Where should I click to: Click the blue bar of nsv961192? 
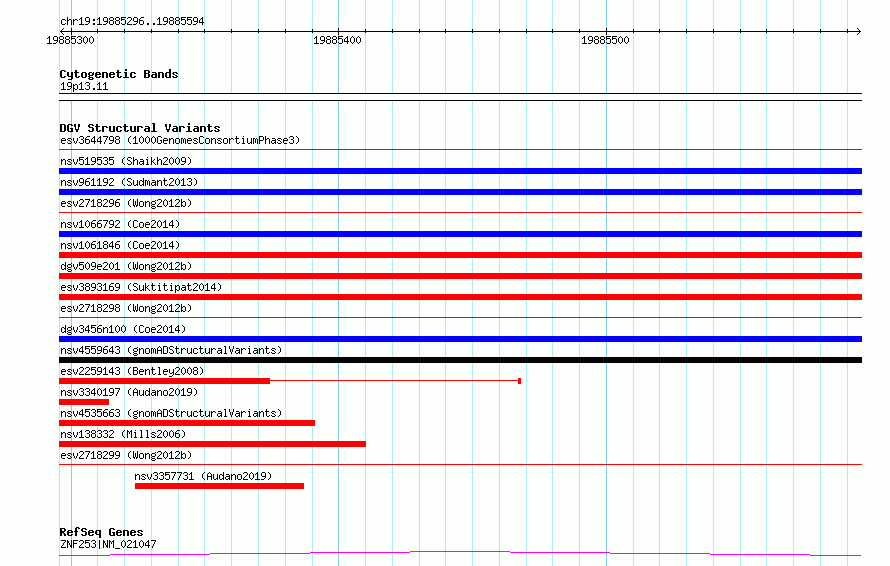click(x=460, y=192)
